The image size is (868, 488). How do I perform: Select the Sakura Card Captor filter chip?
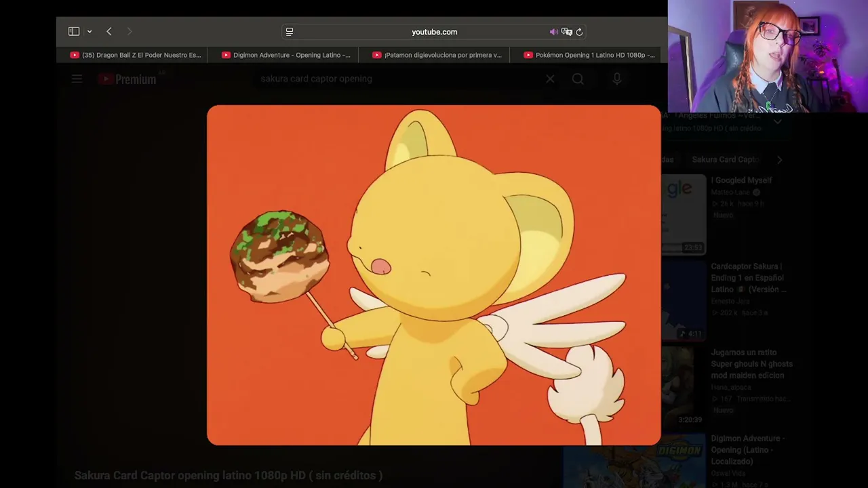(x=725, y=159)
